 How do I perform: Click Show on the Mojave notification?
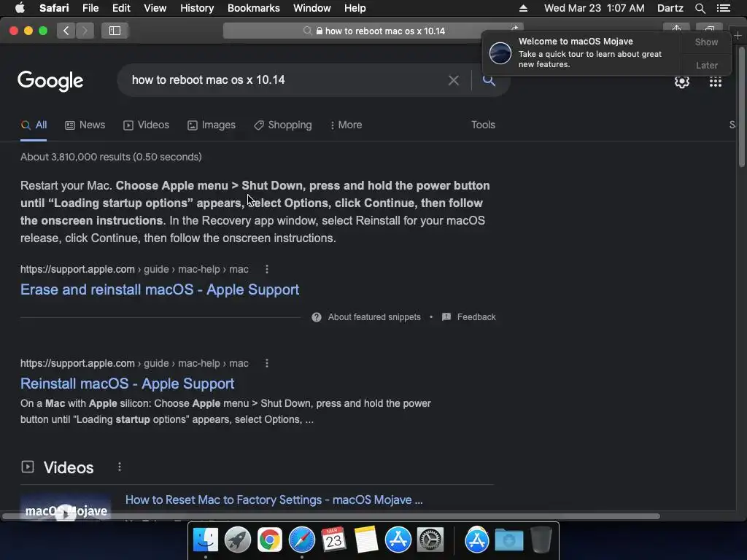[x=706, y=42]
